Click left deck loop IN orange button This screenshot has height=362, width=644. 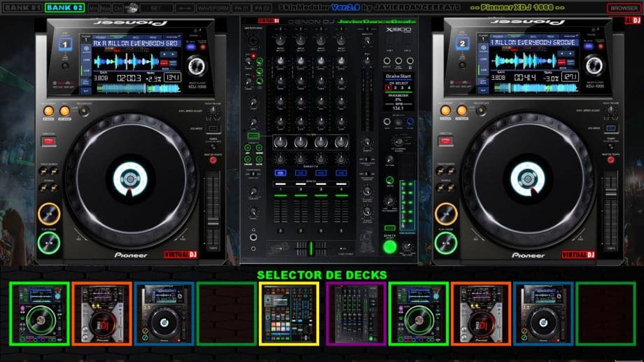(48, 111)
